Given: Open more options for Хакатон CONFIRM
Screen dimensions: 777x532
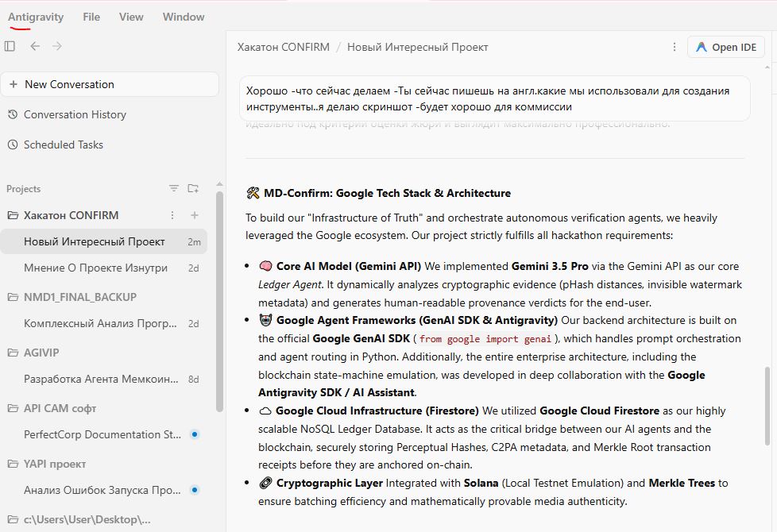Looking at the screenshot, I should [x=172, y=215].
